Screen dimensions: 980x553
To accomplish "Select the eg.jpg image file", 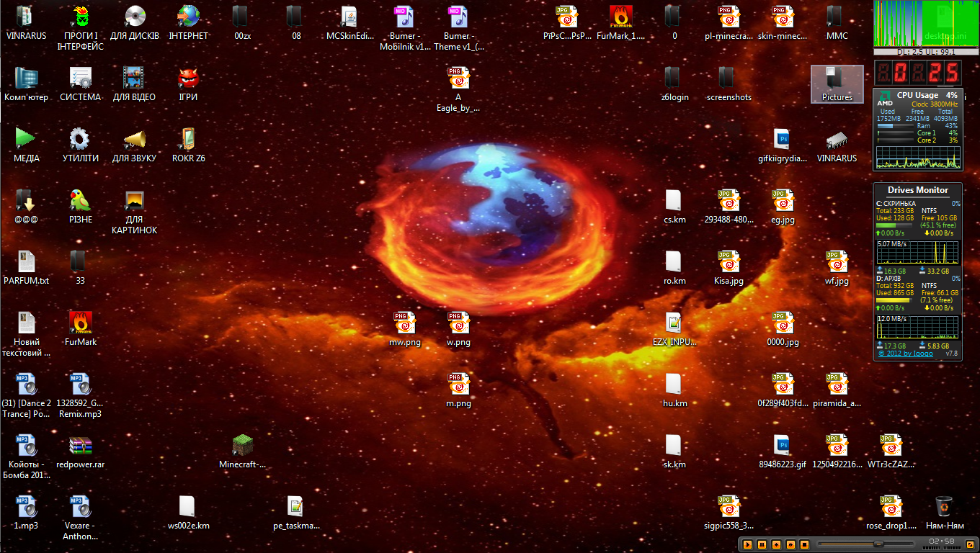I will point(783,207).
